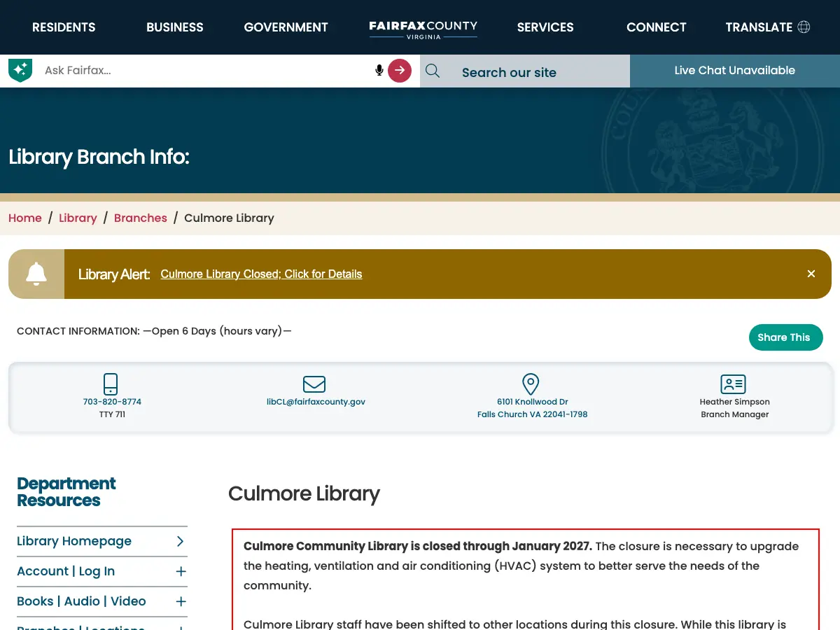The width and height of the screenshot is (840, 630).
Task: Click the Live Chat Unavailable button
Action: [x=735, y=71]
